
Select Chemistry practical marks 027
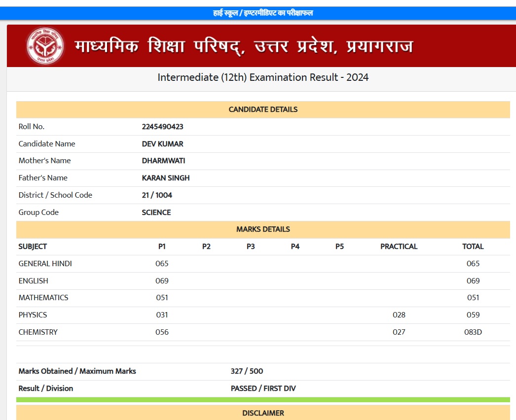click(399, 332)
